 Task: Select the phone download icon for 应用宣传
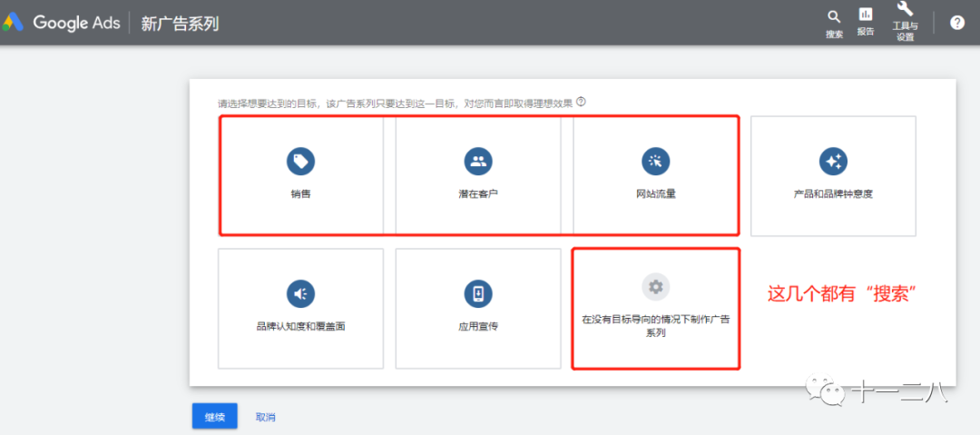point(478,293)
